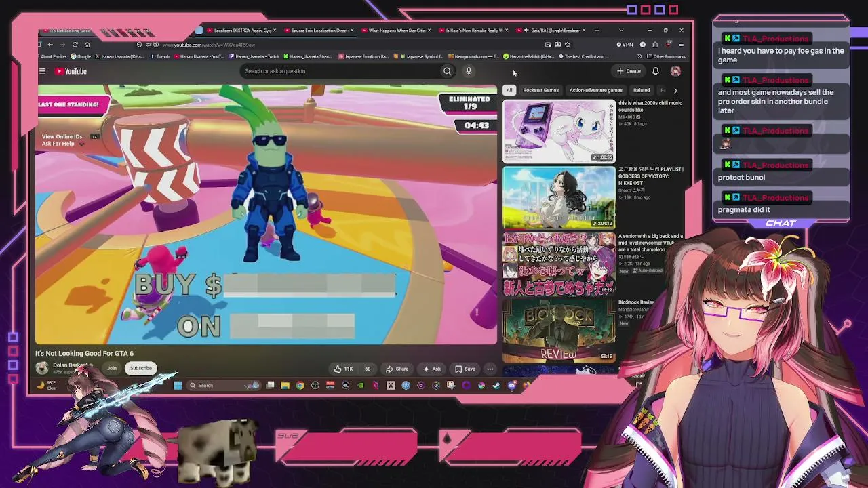Click the Join channel membership button
868x488 pixels.
coord(112,369)
